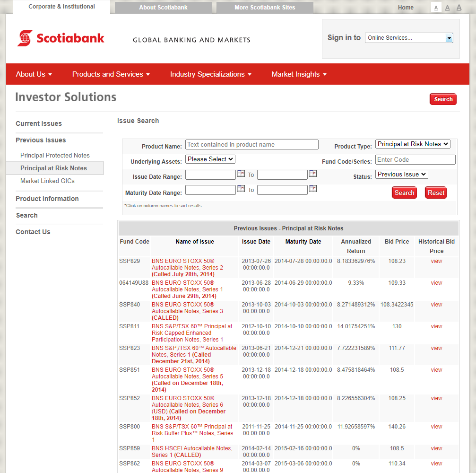
Task: Open BNS S&P/TSX 60 Capped Enhanced Participation Notes
Action: tap(192, 333)
